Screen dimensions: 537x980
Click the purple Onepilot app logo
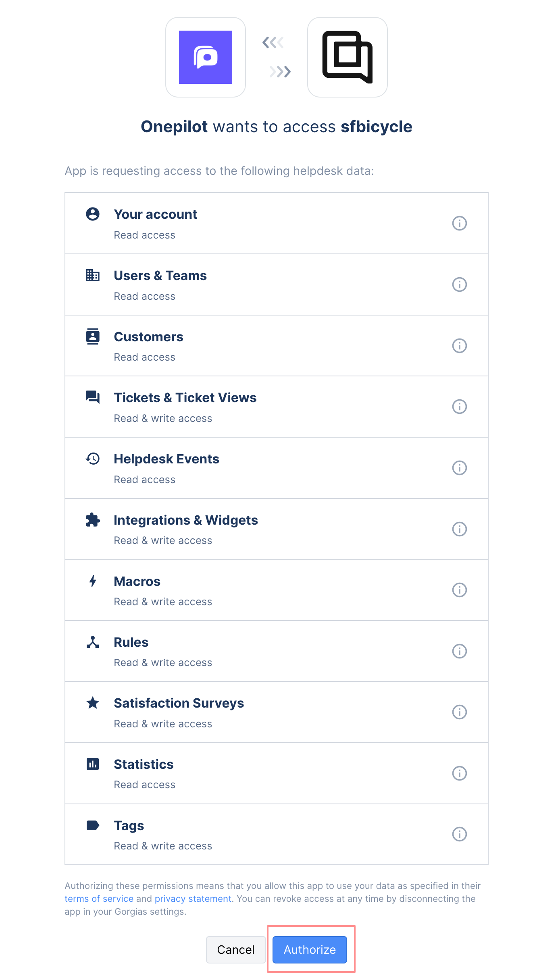[206, 57]
